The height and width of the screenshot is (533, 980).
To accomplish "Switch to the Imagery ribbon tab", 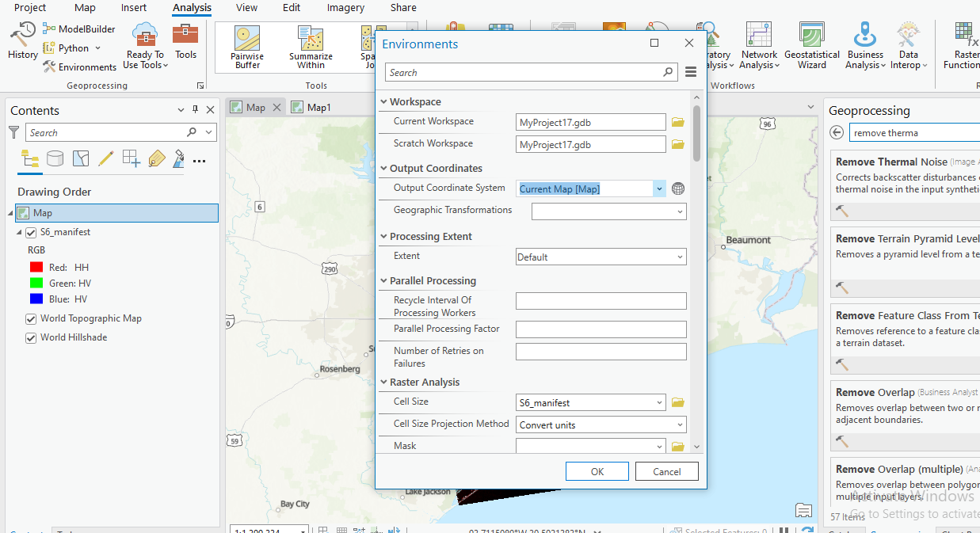I will tap(345, 8).
